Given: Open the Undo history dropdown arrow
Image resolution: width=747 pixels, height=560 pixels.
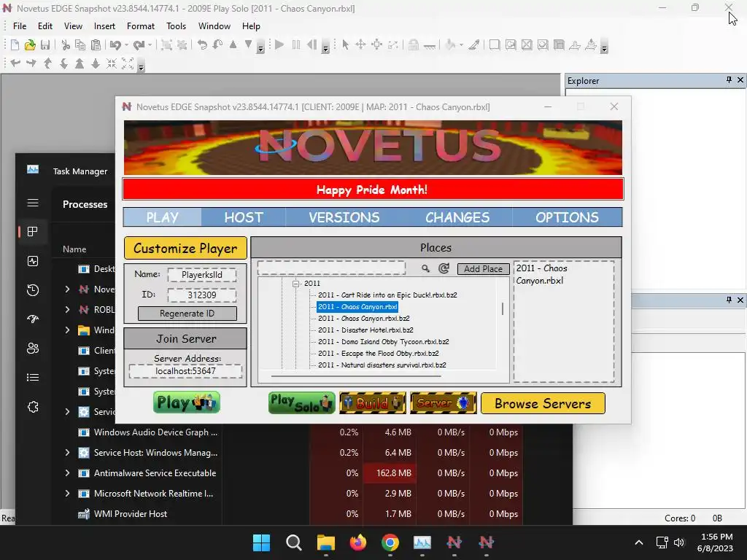Looking at the screenshot, I should click(126, 45).
